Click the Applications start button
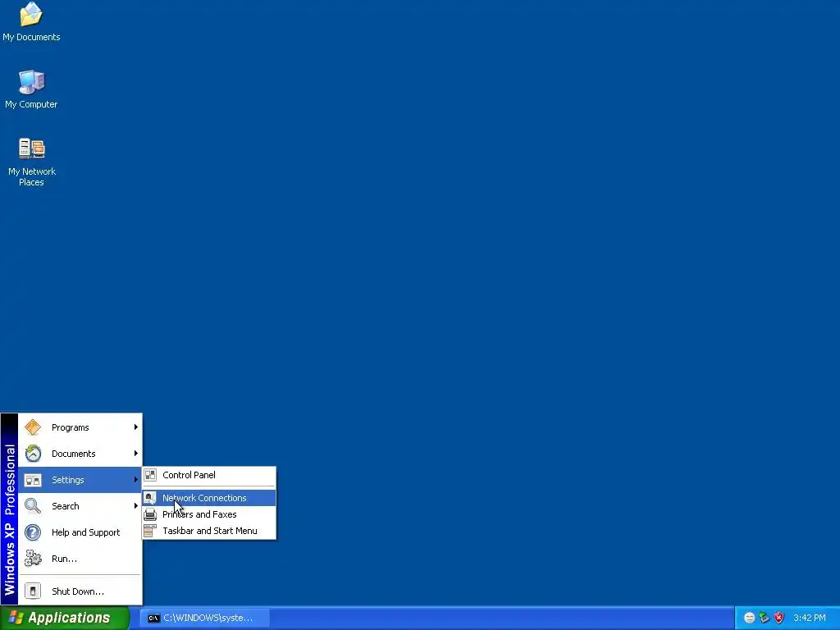 pos(64,618)
